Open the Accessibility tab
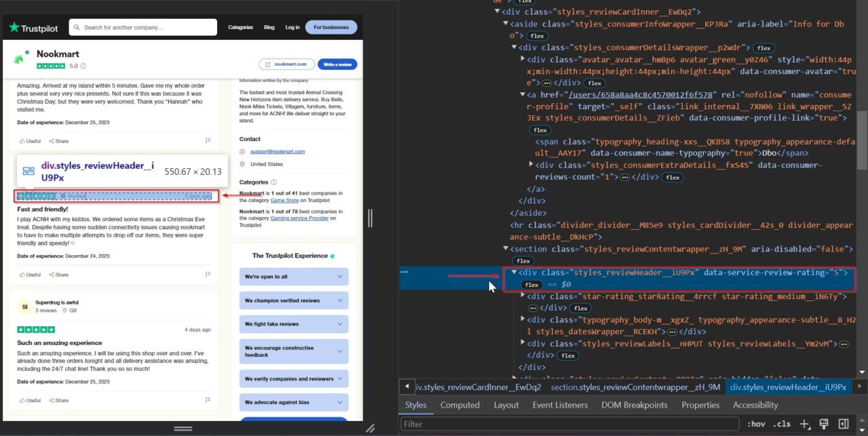868x436 pixels. pyautogui.click(x=755, y=405)
